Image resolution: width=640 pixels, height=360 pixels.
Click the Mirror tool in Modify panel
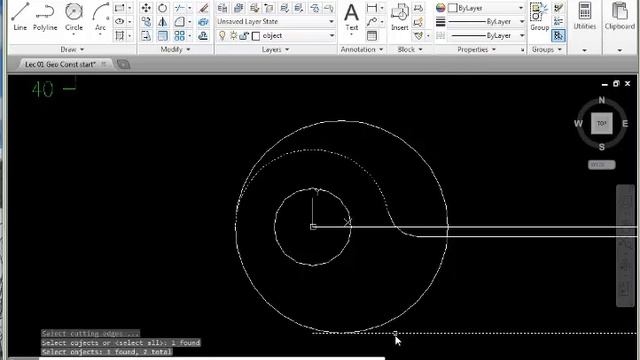[162, 22]
